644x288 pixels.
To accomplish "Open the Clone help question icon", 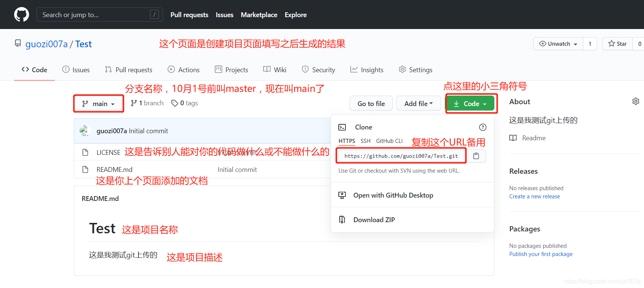I will point(483,127).
